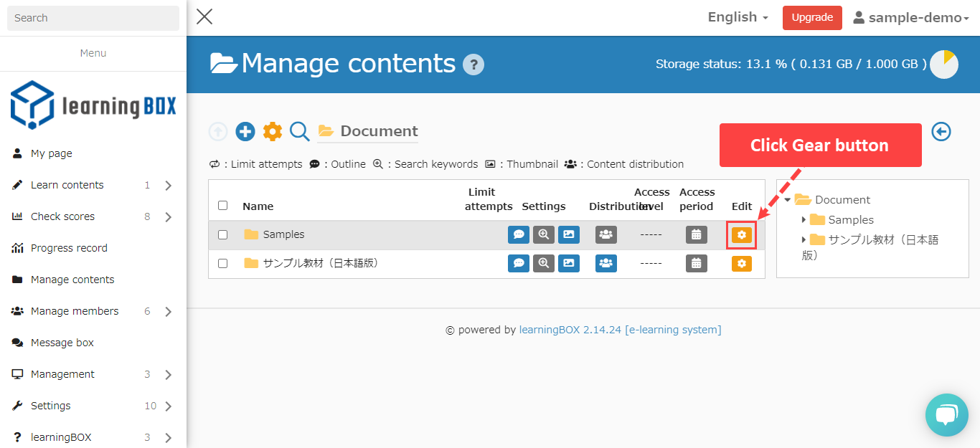Select Progress record from side menu
The width and height of the screenshot is (980, 448).
click(x=69, y=248)
